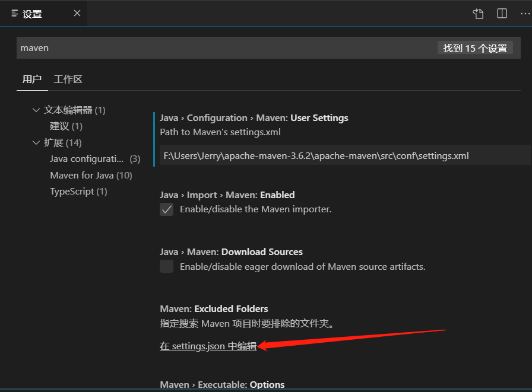Switch to the 工作区 settings tab

68,79
